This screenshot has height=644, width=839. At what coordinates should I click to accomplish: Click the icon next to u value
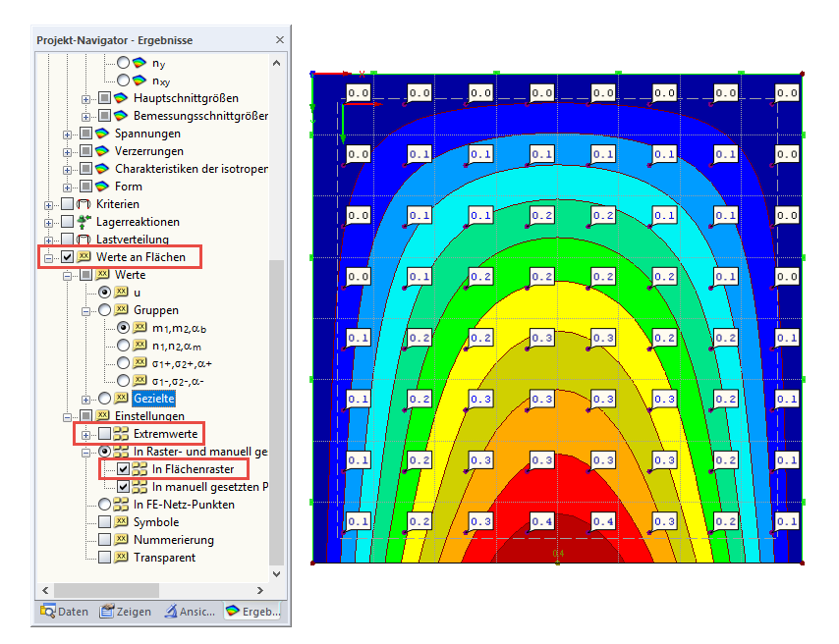[x=121, y=292]
